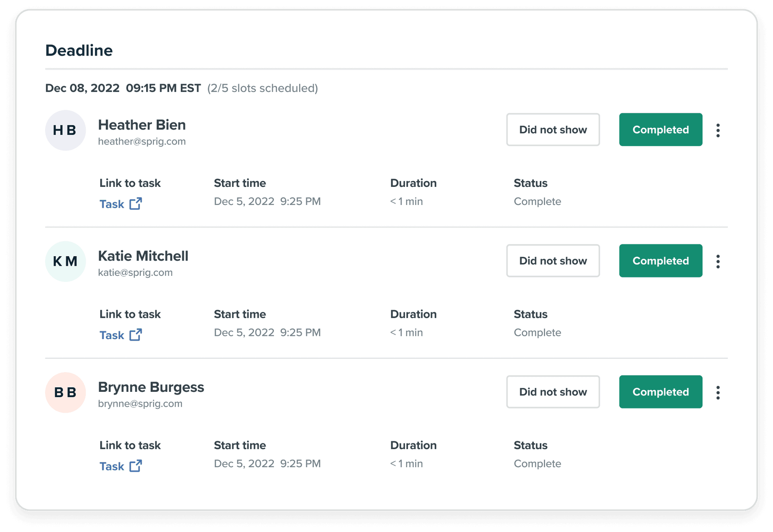
Task: Open Katie Mitchell's Task link
Action: point(120,335)
